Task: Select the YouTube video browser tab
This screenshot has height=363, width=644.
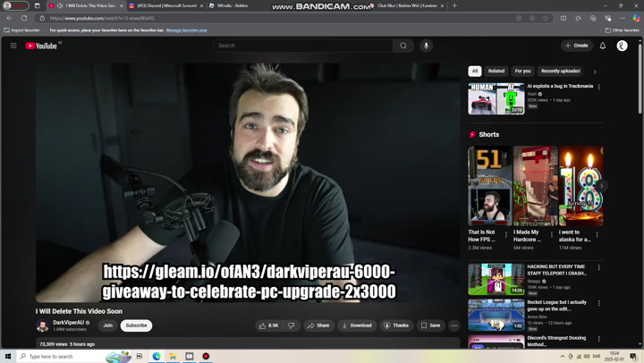Action: tap(86, 5)
